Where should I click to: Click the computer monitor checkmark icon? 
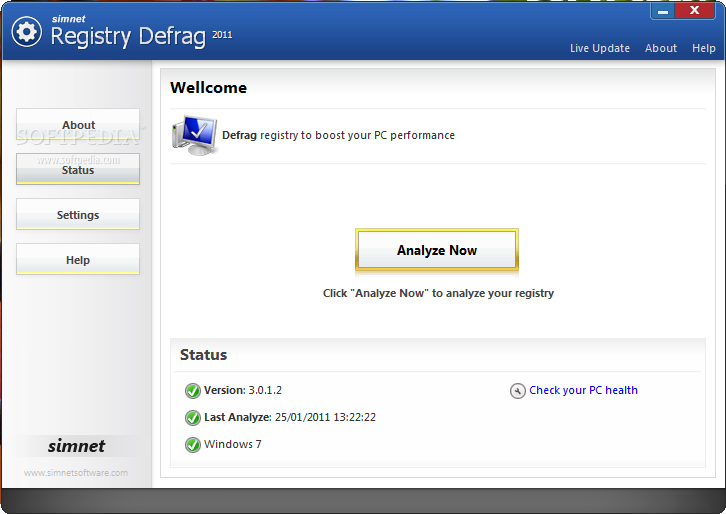194,135
